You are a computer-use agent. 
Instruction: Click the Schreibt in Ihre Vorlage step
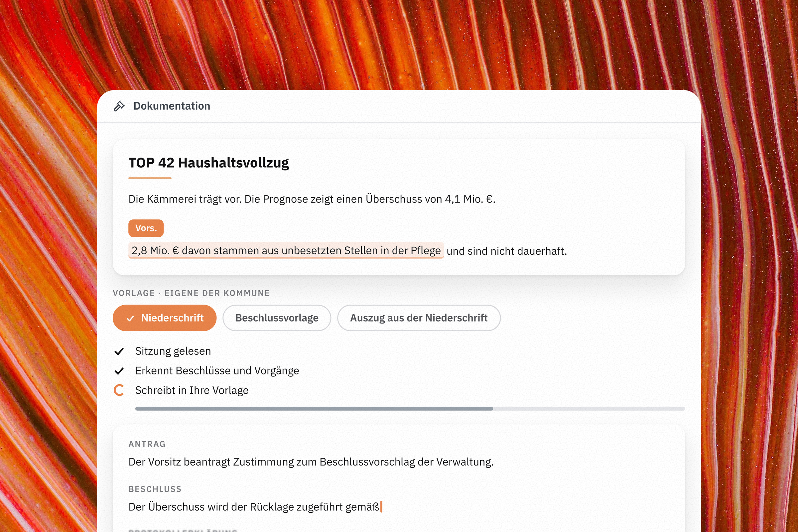pos(192,390)
